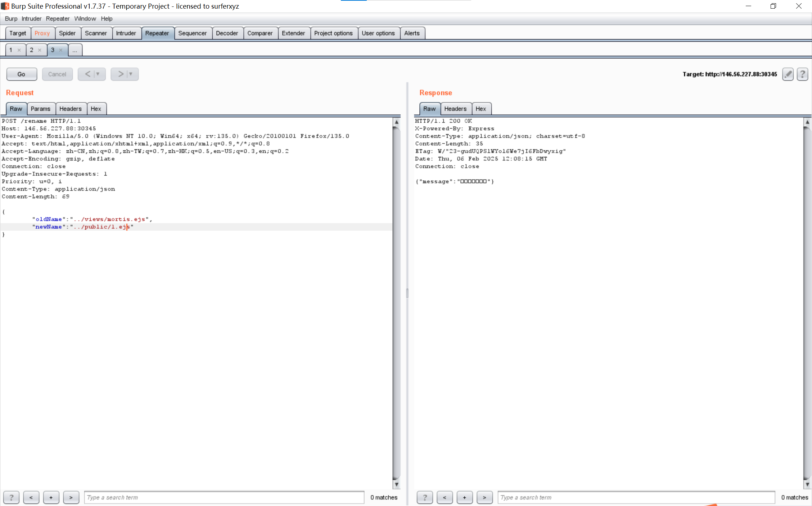Screen dimensions: 812x506
Task: Click the Content-Length: 69 header line
Action: tap(36, 196)
